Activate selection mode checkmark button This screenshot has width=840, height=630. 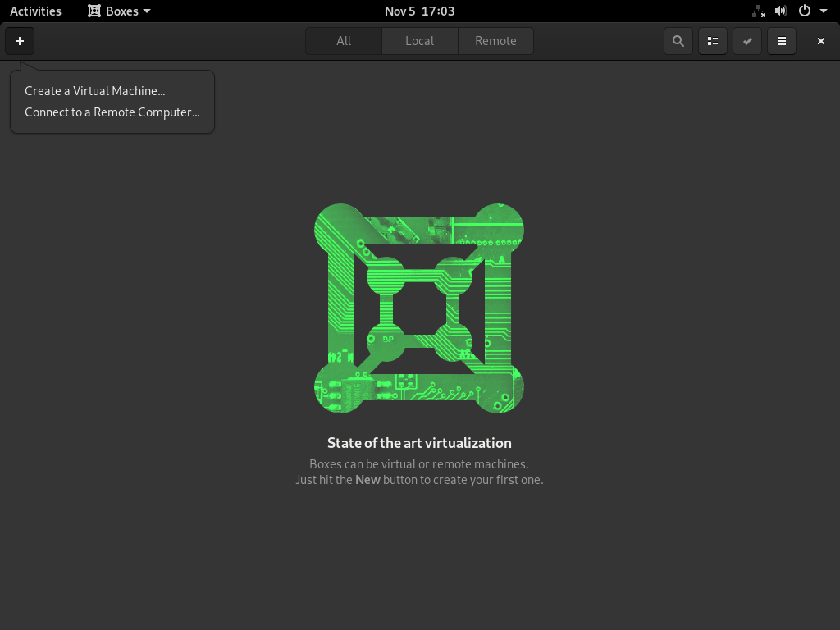(747, 41)
